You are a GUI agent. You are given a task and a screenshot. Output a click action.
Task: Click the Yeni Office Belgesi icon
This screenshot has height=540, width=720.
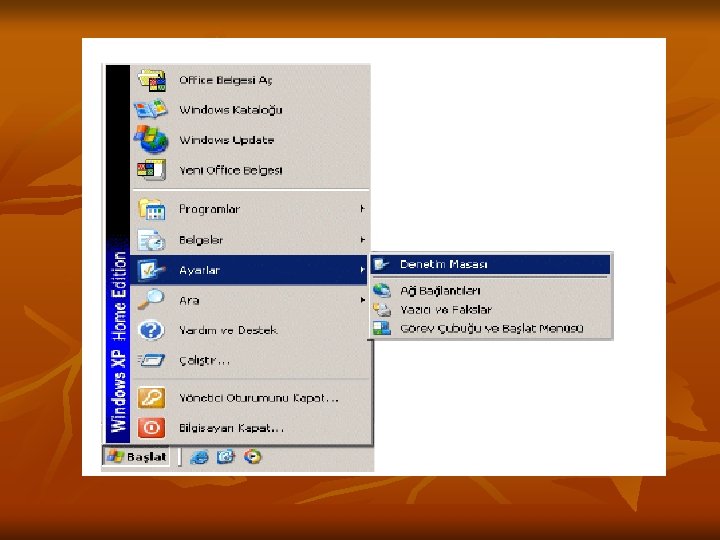152,170
